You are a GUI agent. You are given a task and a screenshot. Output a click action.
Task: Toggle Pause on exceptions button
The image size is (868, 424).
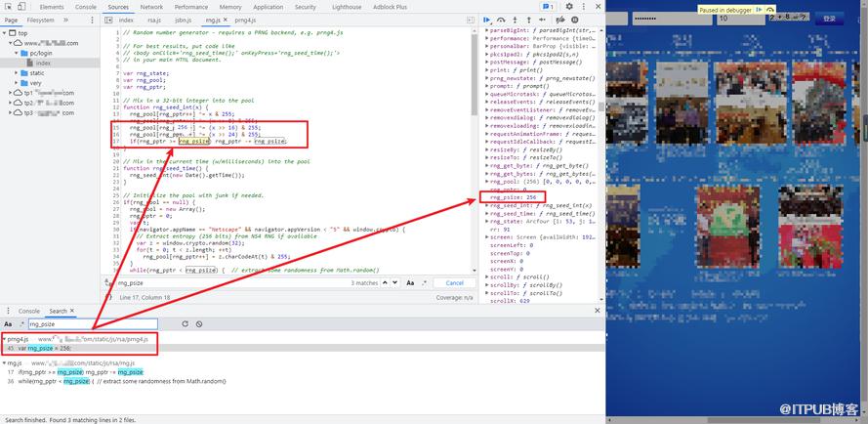click(x=575, y=20)
